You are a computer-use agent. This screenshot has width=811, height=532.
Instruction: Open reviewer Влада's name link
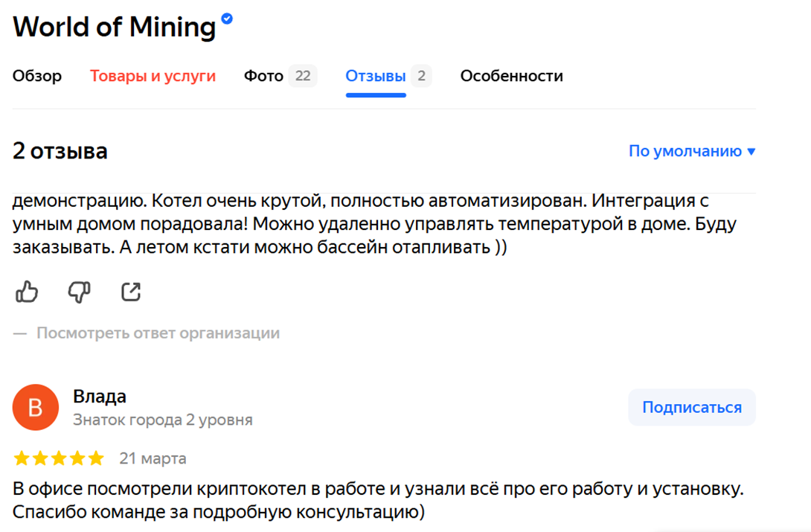click(x=100, y=397)
